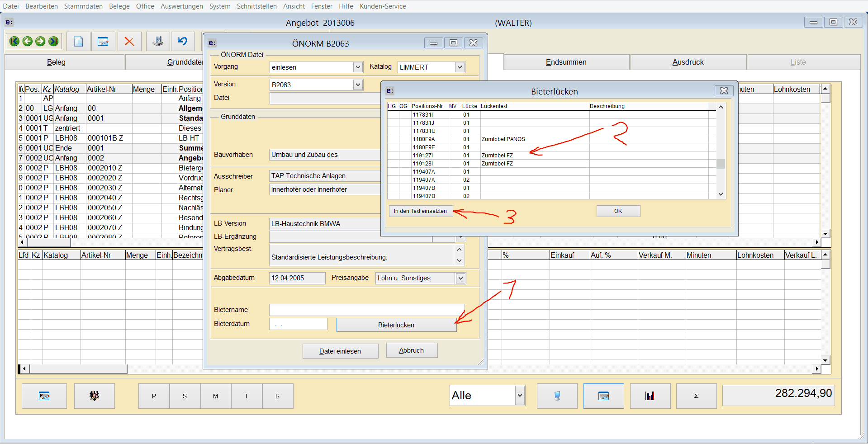
Task: Jump to first record with green arrow
Action: [x=14, y=42]
